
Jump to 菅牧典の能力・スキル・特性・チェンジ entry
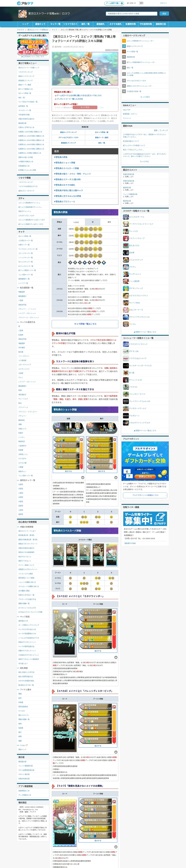(72, 174)
